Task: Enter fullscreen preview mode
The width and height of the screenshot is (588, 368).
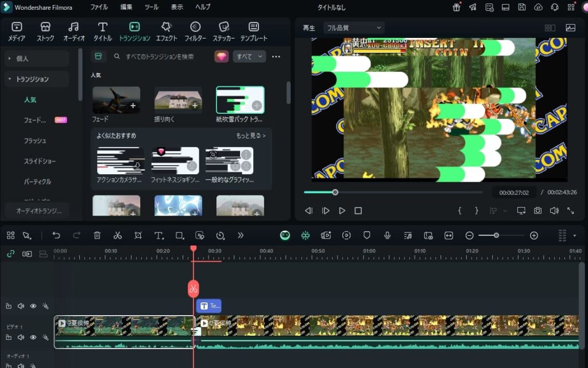Action: coord(570,210)
